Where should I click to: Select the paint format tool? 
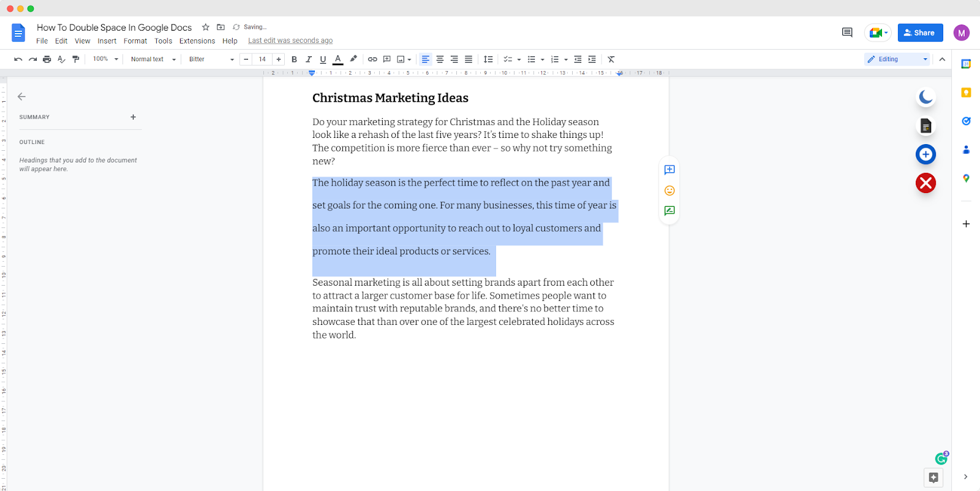pos(76,59)
